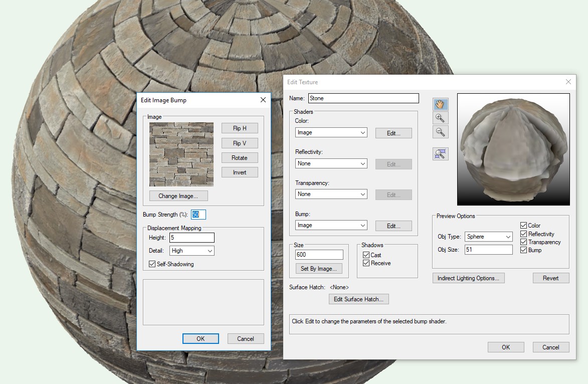Edit the texture Name field
The width and height of the screenshot is (588, 384).
[363, 98]
